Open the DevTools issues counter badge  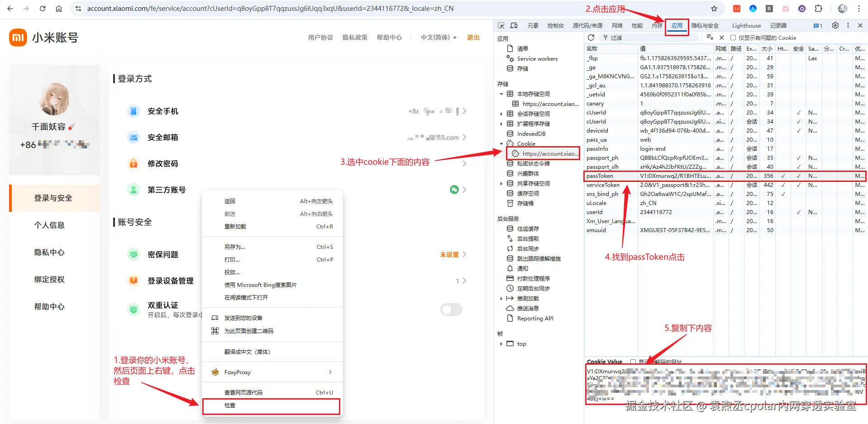[x=818, y=26]
